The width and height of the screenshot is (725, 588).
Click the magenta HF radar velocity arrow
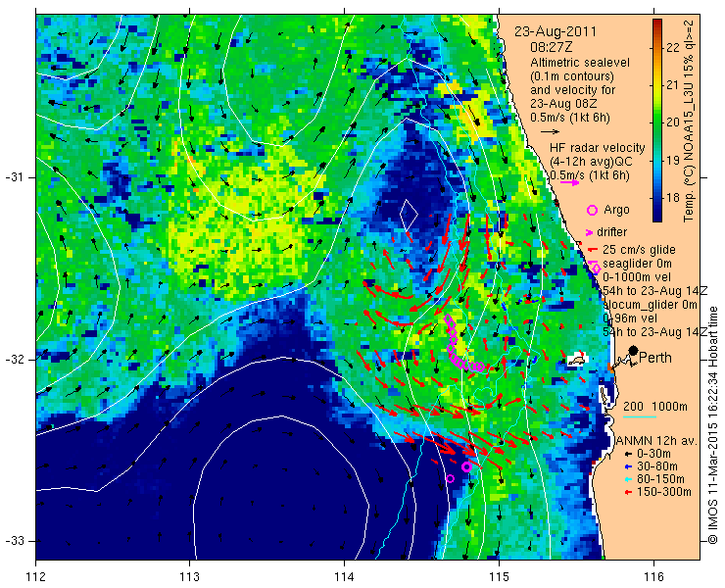[569, 182]
